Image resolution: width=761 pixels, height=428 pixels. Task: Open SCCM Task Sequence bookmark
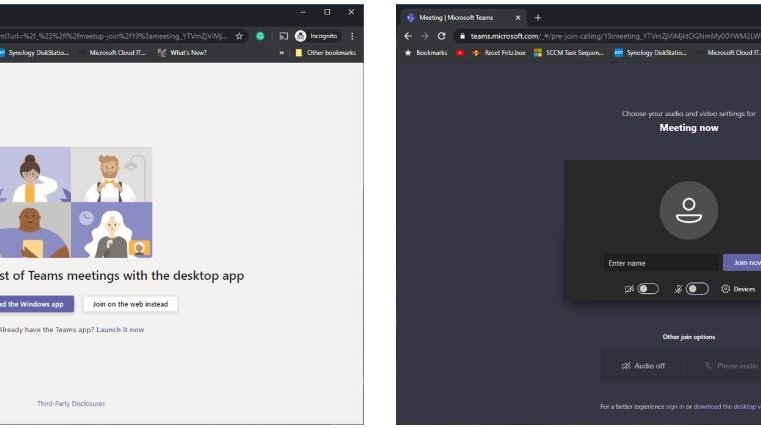[568, 52]
